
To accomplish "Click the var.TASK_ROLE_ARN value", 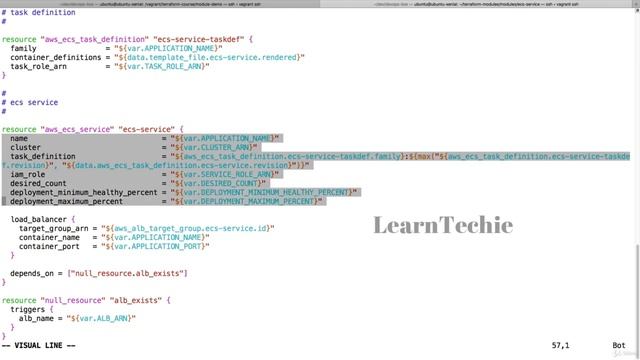I will pos(162,67).
